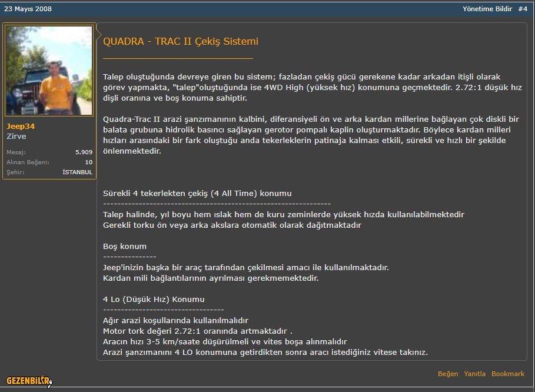Select the QUADRA - TRAC II Çekiş Sistemi title
535x392 pixels.
(181, 41)
